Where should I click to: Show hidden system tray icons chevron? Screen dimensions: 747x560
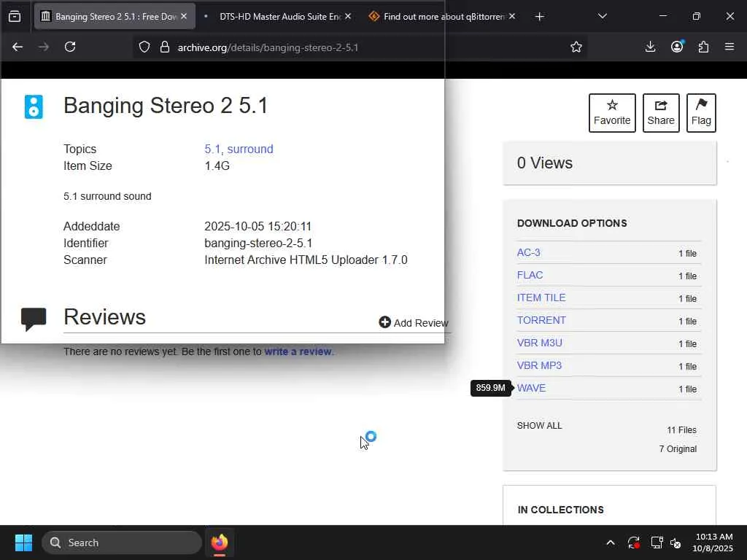pyautogui.click(x=611, y=542)
